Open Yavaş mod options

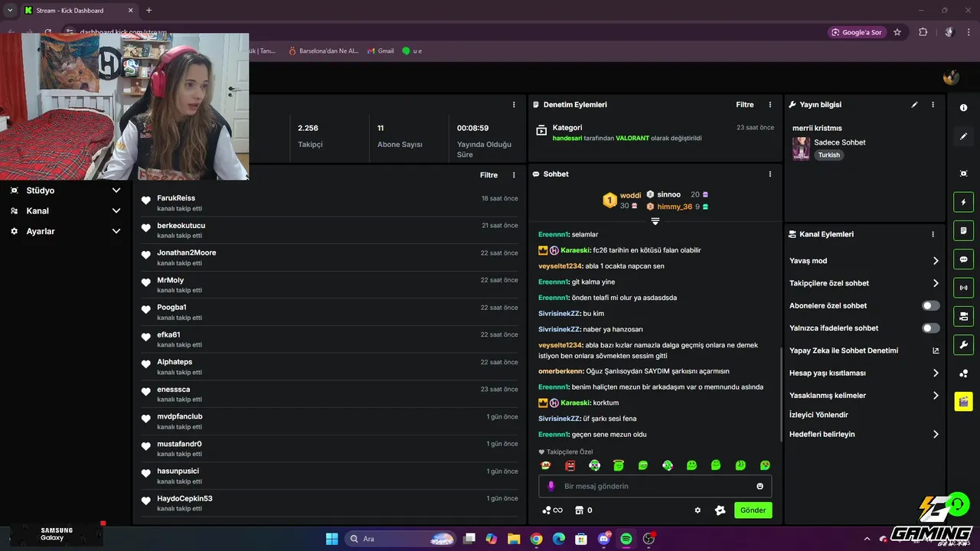click(864, 261)
